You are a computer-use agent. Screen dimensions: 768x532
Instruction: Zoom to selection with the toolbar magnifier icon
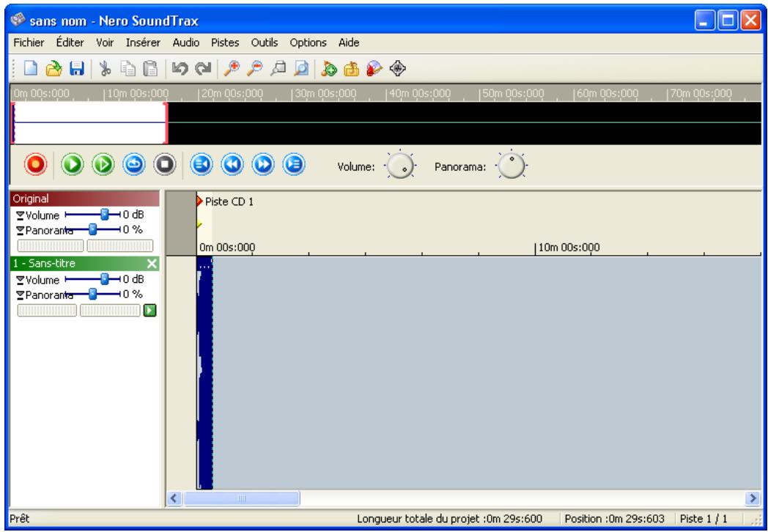[278, 68]
